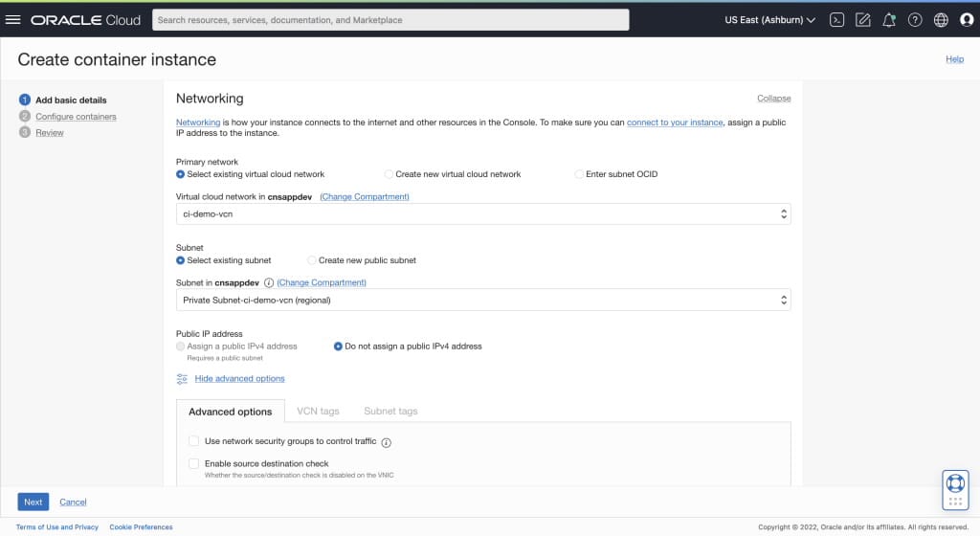
Task: Click the Hide advanced options link
Action: coord(239,379)
